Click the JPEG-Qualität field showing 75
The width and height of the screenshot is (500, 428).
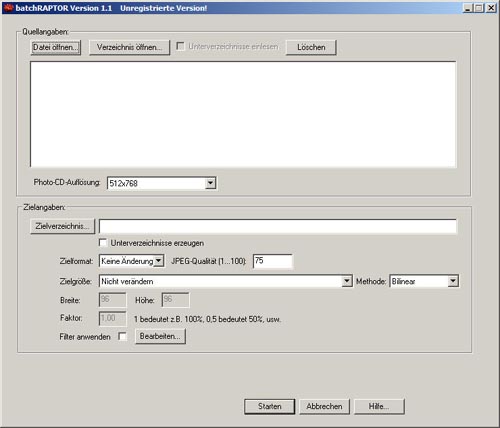(x=273, y=261)
